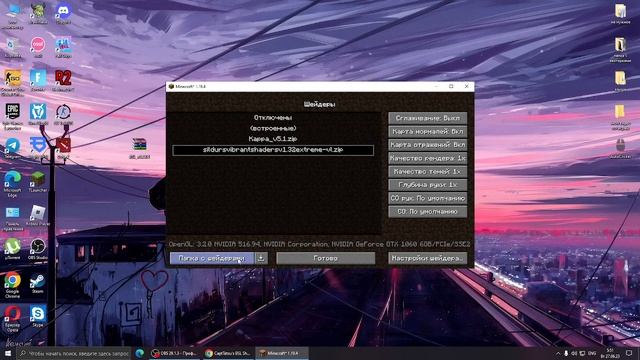Switch to the Minecraft taskbar window
640x360 pixels.
tap(282, 353)
